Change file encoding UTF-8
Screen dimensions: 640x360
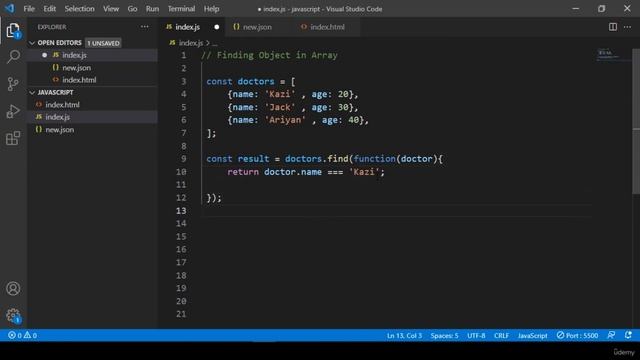pyautogui.click(x=476, y=336)
